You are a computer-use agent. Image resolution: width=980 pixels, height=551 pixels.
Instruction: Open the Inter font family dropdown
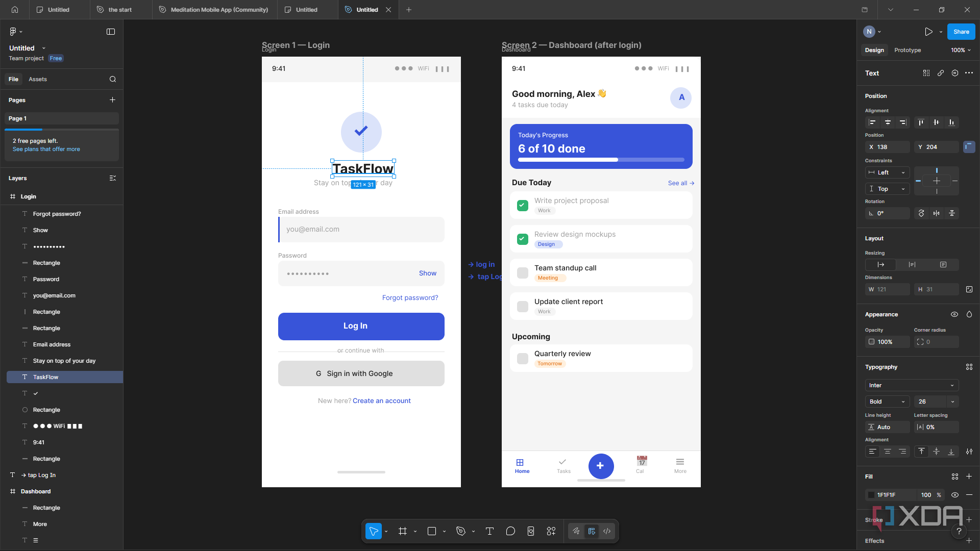click(912, 385)
